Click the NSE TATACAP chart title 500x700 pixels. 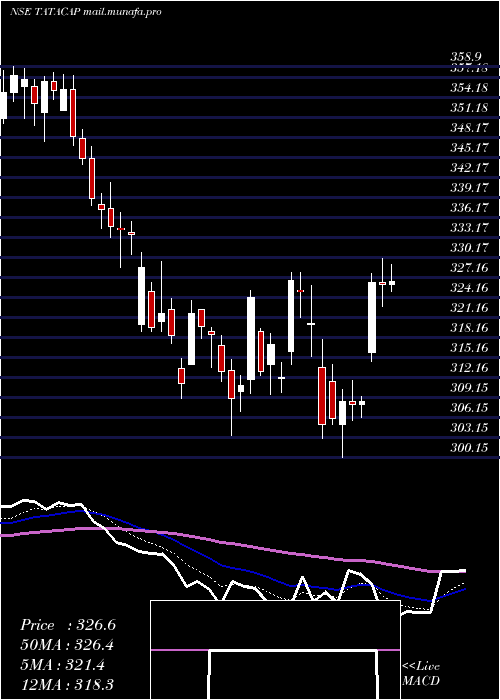coord(85,12)
